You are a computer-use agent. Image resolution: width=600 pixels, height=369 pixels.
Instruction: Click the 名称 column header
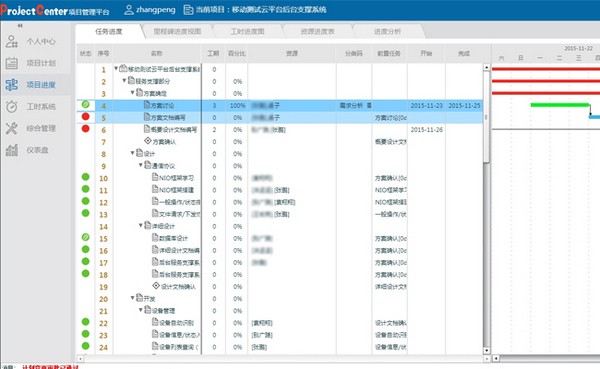157,54
